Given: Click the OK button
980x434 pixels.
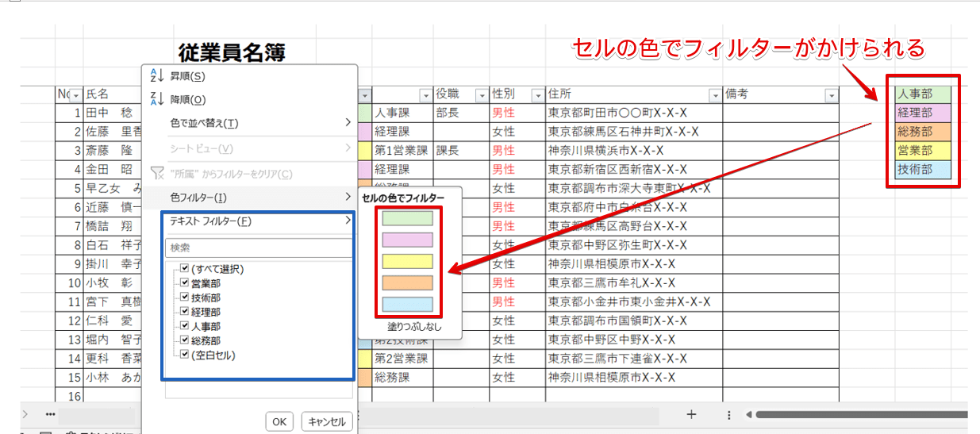Looking at the screenshot, I should 279,421.
